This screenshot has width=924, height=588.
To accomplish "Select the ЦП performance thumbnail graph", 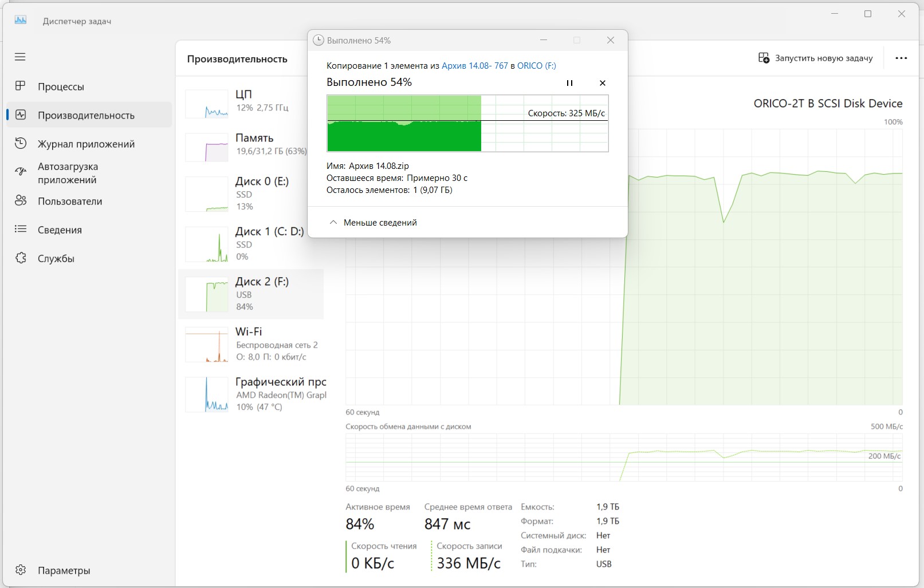I will [207, 104].
